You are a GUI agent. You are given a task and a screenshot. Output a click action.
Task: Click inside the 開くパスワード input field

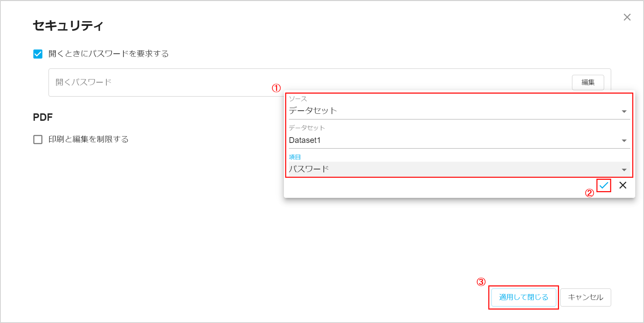click(142, 82)
